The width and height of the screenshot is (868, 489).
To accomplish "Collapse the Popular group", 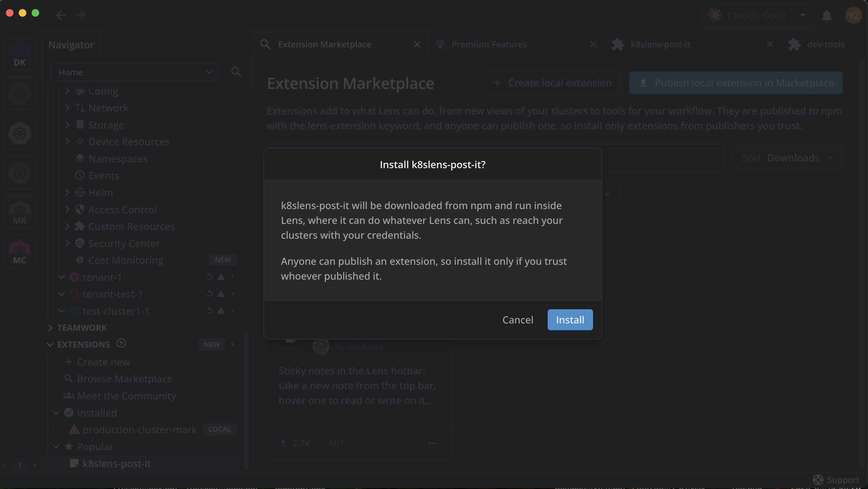I will click(56, 446).
